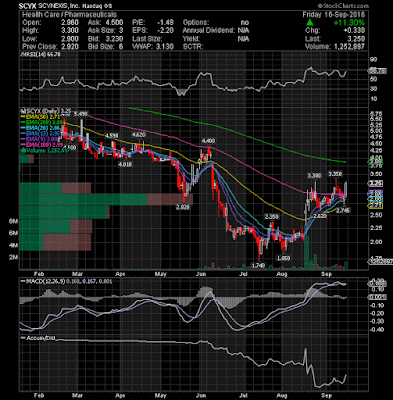Click the green 3.88 tag on price axis
Viewport: 393px width, 400px height.
375,162
